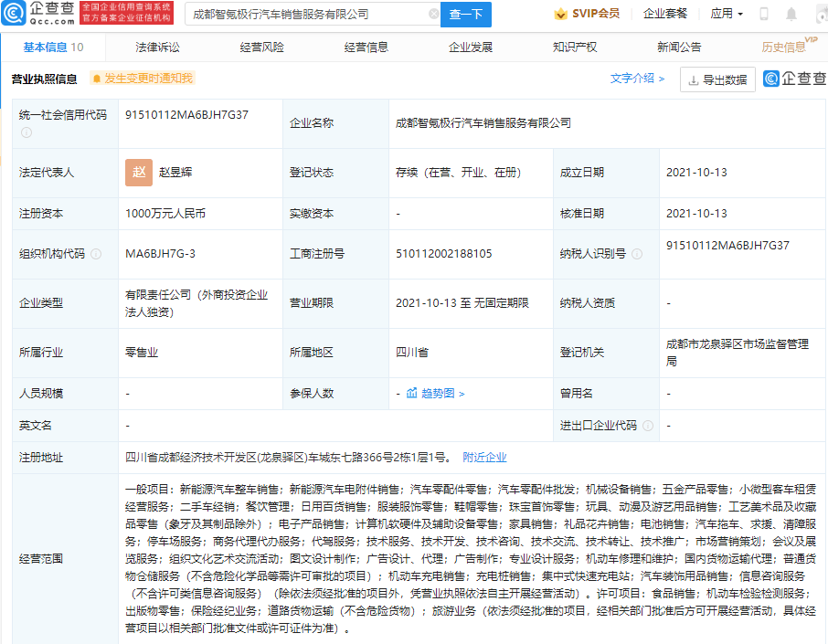The width and height of the screenshot is (828, 644).
Task: Click the 赵 avatar beside 法定代表人
Action: pos(139,172)
